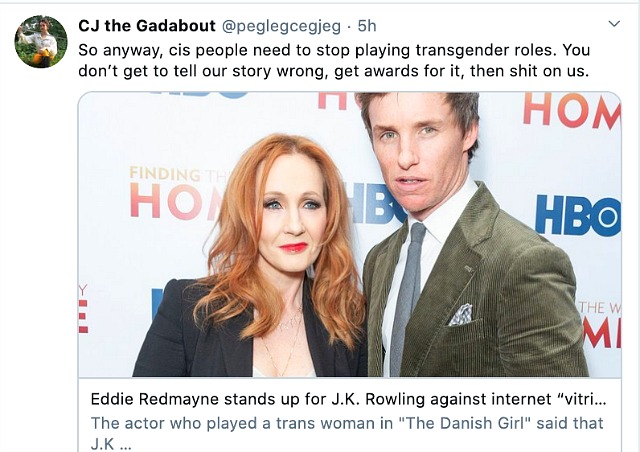Image resolution: width=640 pixels, height=452 pixels.
Task: Open the Eddie Redmayne stands up headline
Action: click(348, 399)
